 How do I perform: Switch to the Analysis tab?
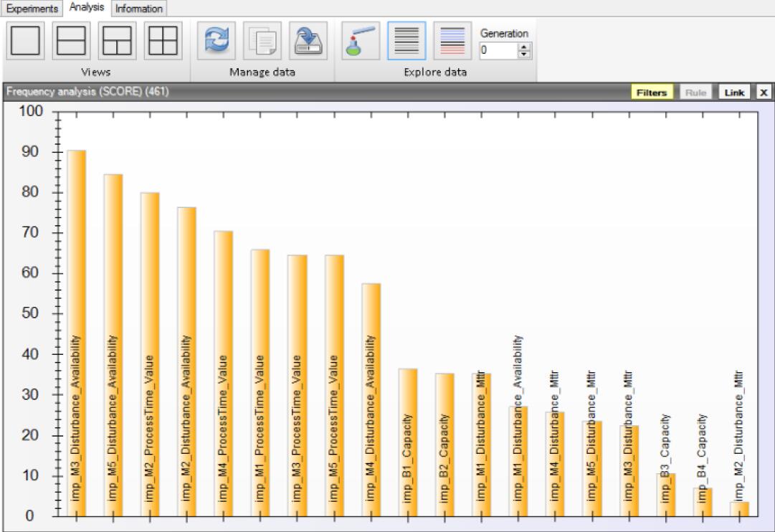click(x=87, y=7)
